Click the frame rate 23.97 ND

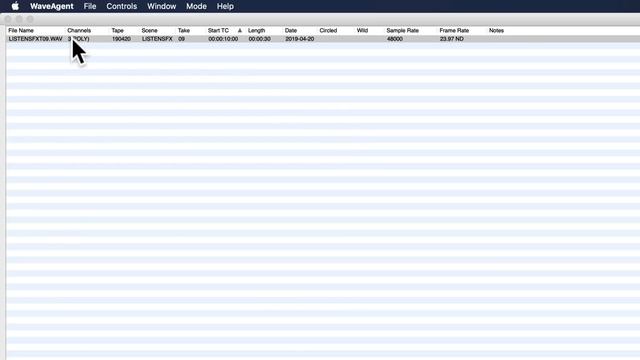452,39
